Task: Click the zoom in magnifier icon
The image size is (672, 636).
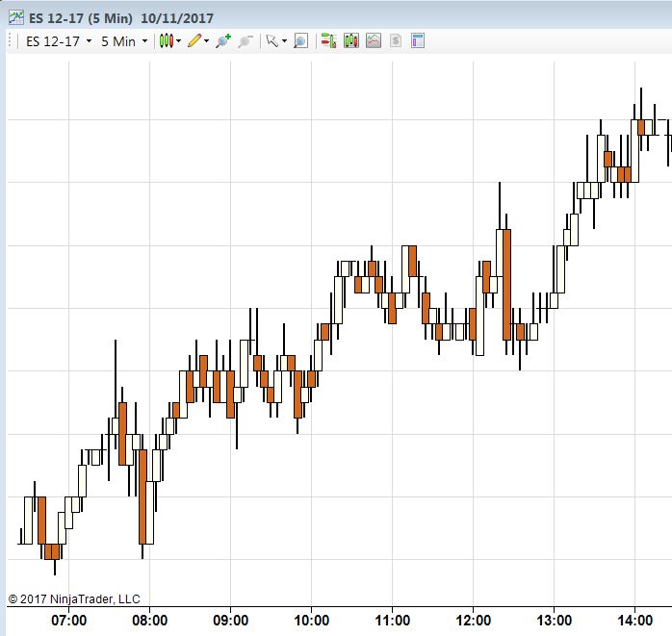Action: click(x=223, y=41)
